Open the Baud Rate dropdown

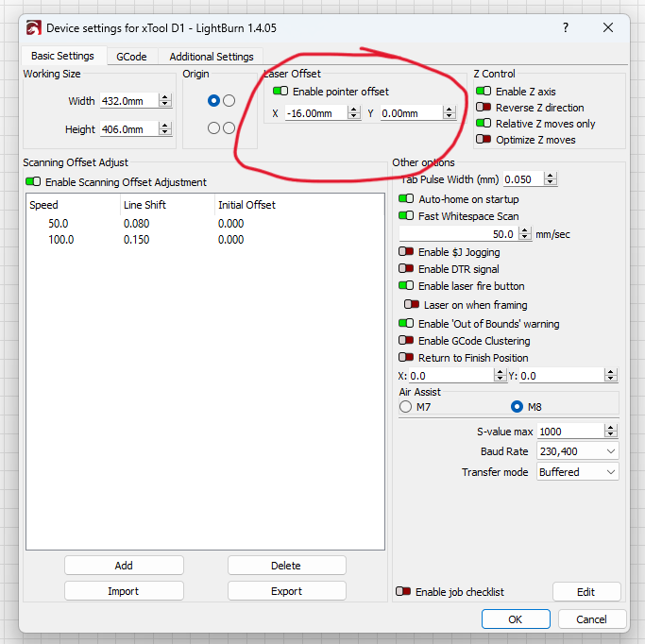coord(578,451)
